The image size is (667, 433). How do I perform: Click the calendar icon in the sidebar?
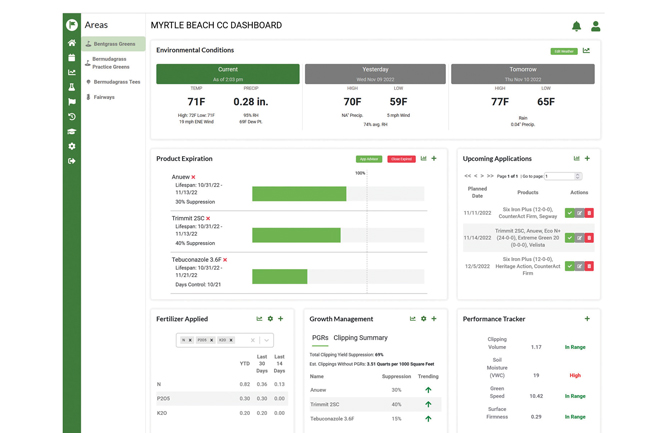72,58
